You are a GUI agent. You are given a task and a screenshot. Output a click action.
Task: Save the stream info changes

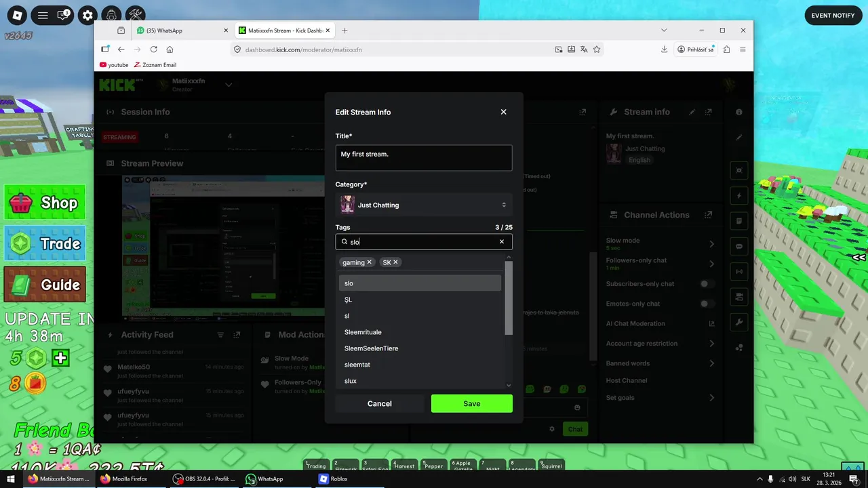[x=472, y=403]
